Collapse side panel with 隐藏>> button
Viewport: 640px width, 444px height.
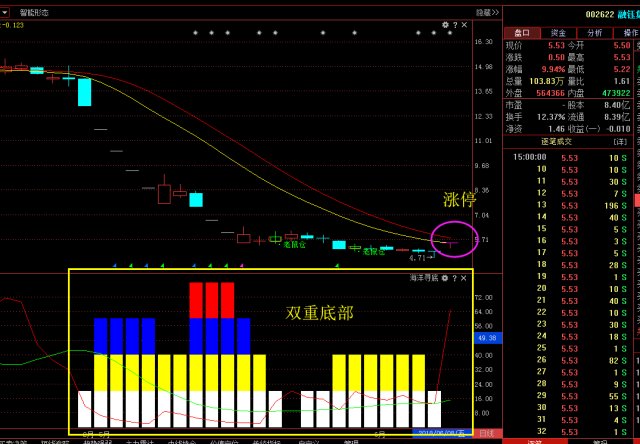coord(487,13)
